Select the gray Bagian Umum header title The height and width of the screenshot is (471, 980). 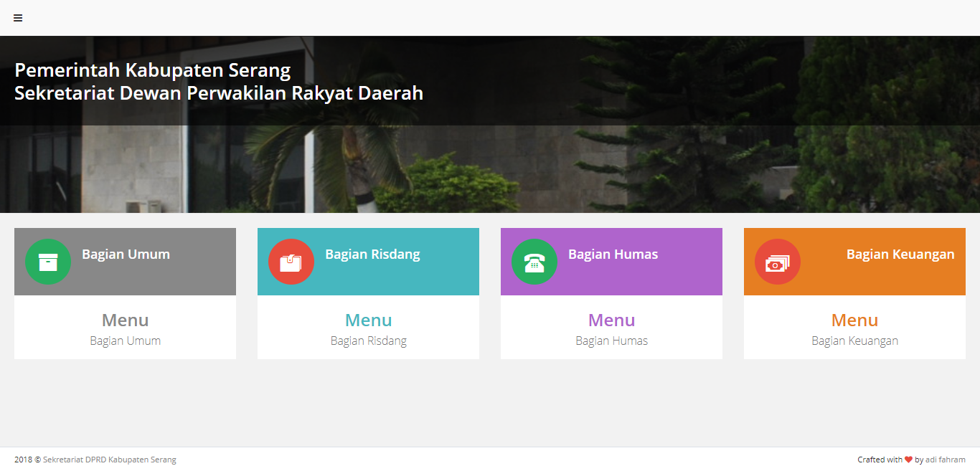(126, 254)
